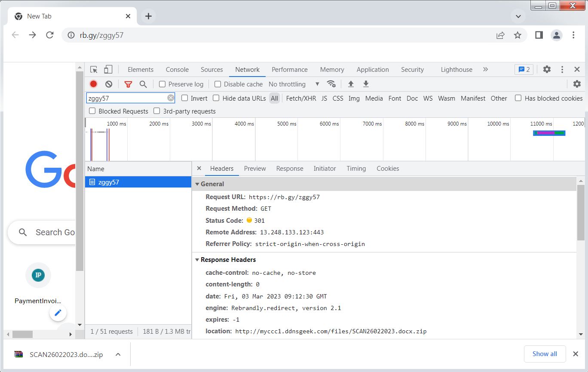This screenshot has height=372, width=588.
Task: Enable the Preserve log checkbox
Action: point(162,84)
